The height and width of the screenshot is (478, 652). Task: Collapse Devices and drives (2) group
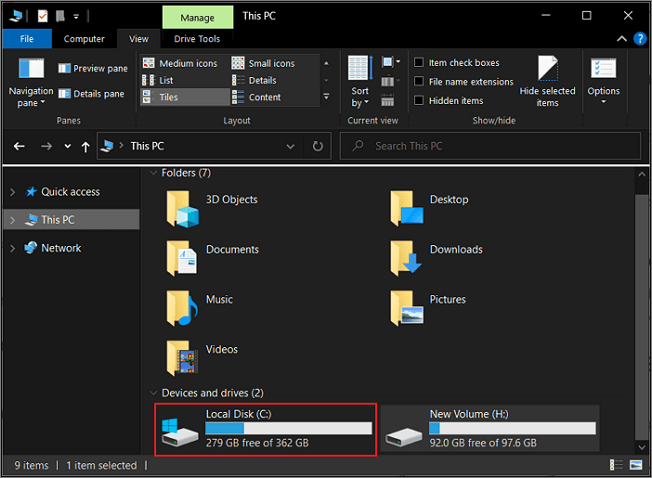coord(153,393)
